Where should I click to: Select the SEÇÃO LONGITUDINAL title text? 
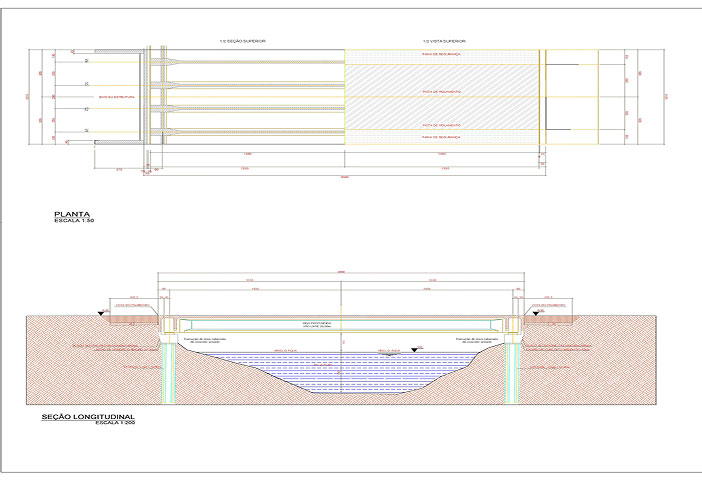tap(88, 415)
